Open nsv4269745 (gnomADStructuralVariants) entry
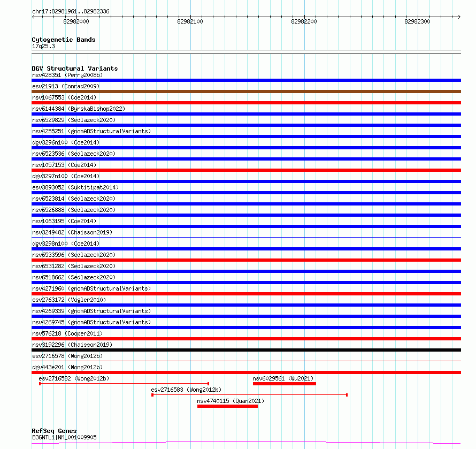476x449 pixels. tap(91, 322)
